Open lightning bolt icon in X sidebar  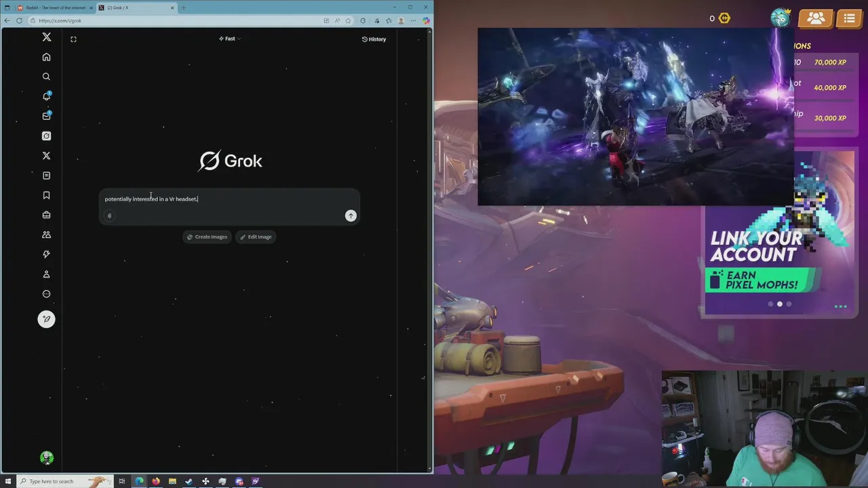(46, 254)
